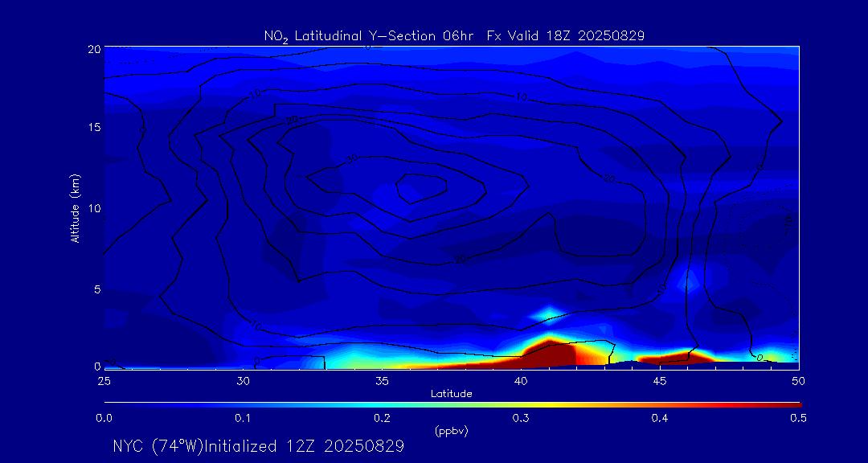Image resolution: width=868 pixels, height=463 pixels.
Task: Select the 0.2 label on the color scale
Action: tap(382, 418)
